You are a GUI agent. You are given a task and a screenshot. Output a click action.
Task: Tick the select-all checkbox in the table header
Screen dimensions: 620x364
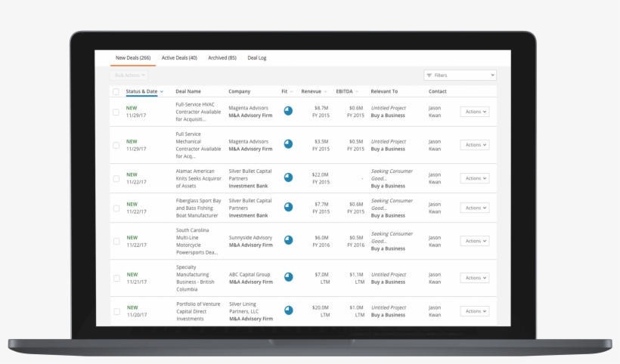[x=116, y=91]
